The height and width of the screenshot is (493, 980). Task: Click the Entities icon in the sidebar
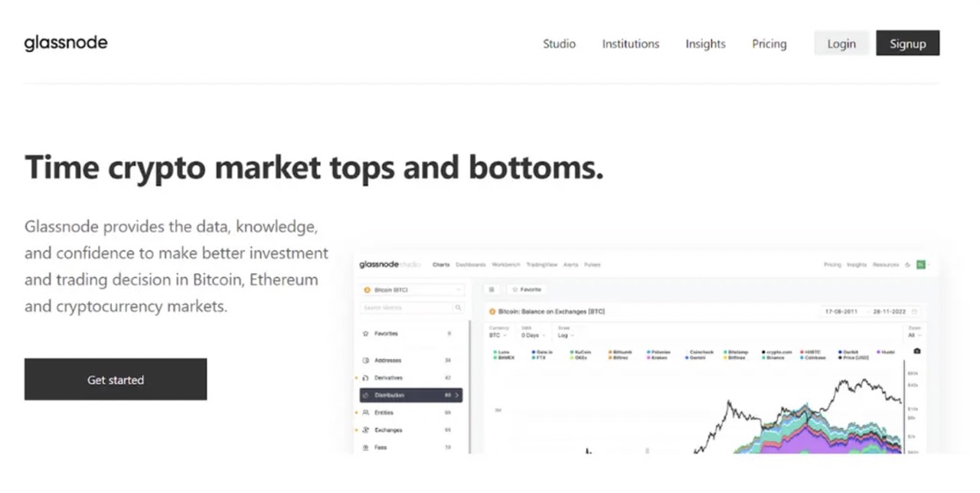(x=366, y=413)
